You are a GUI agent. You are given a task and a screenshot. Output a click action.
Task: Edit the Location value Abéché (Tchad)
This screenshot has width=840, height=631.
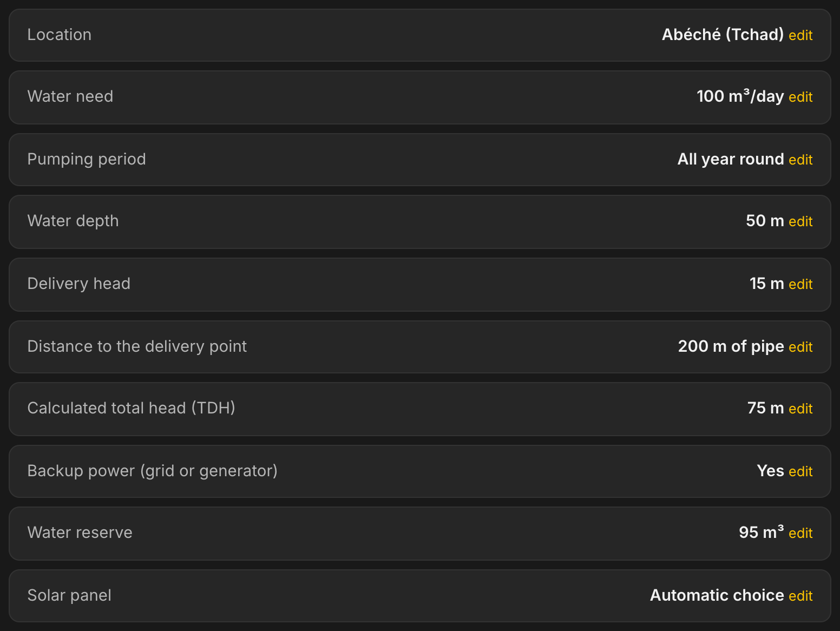coord(800,35)
